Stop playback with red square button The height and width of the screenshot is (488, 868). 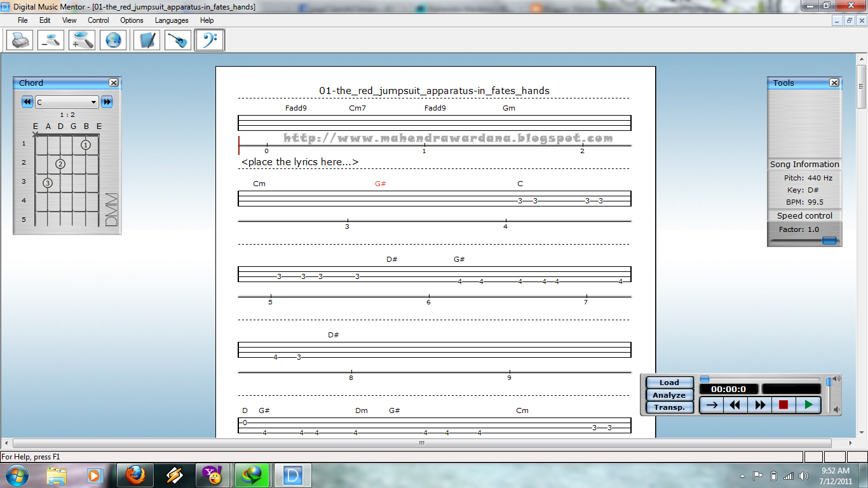click(x=783, y=405)
